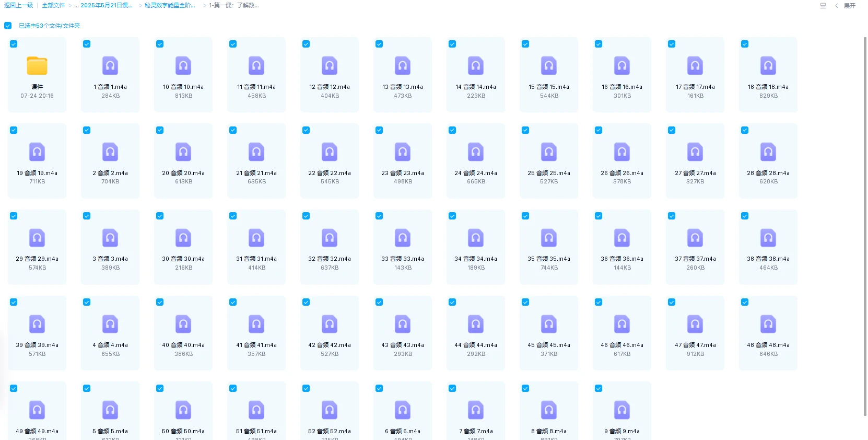Uncheck the checkbox of 16 音频 16.m4a
Image resolution: width=868 pixels, height=440 pixels.
[599, 44]
